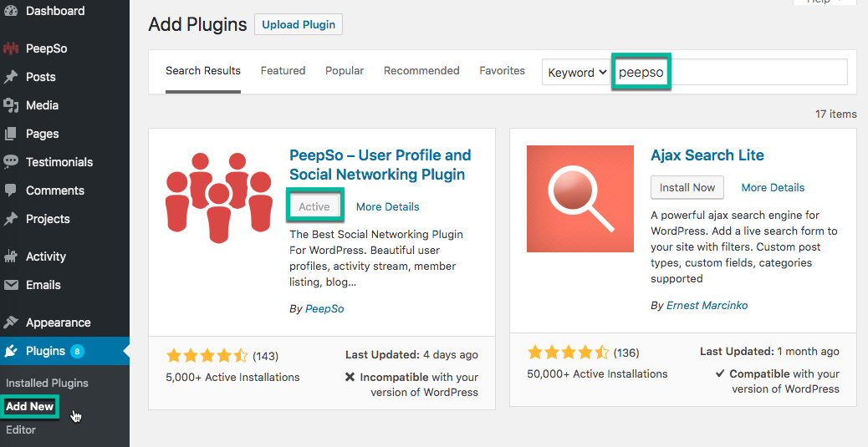
Task: Open Testimonials in the sidebar
Action: (59, 162)
